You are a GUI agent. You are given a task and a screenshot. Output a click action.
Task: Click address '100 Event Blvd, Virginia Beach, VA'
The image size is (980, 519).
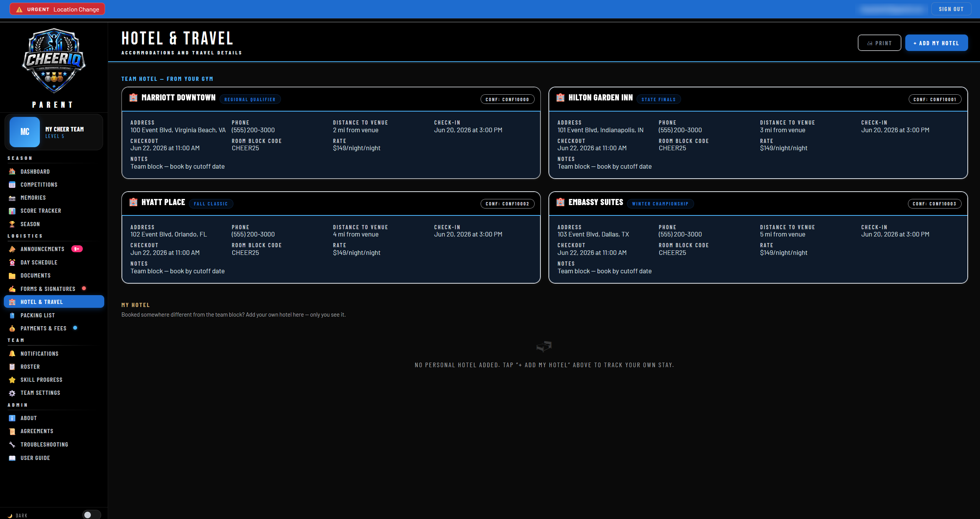click(178, 130)
